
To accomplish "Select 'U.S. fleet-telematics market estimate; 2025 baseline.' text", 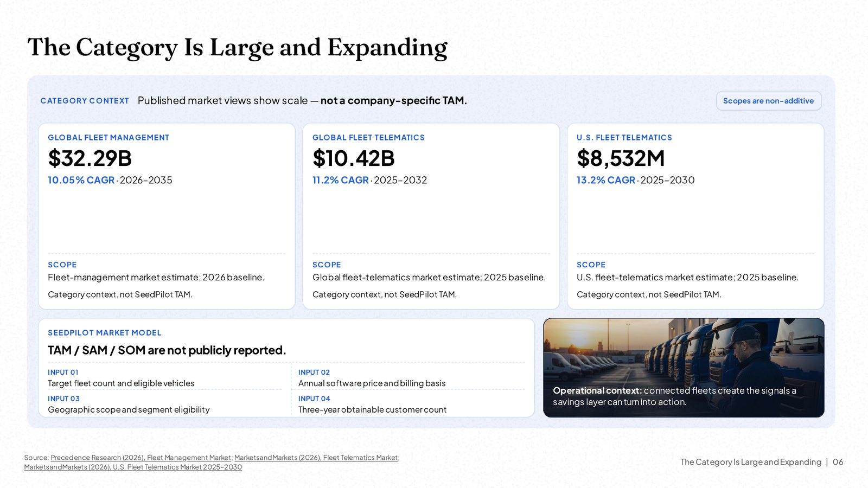I will (x=687, y=277).
